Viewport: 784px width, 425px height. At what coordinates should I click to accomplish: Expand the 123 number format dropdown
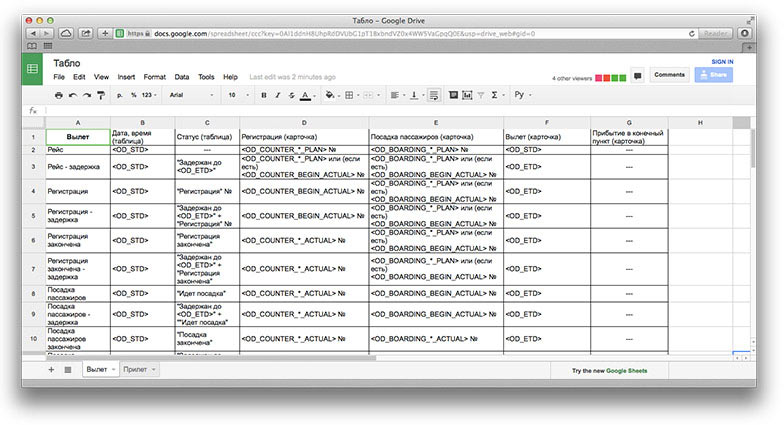click(x=147, y=95)
